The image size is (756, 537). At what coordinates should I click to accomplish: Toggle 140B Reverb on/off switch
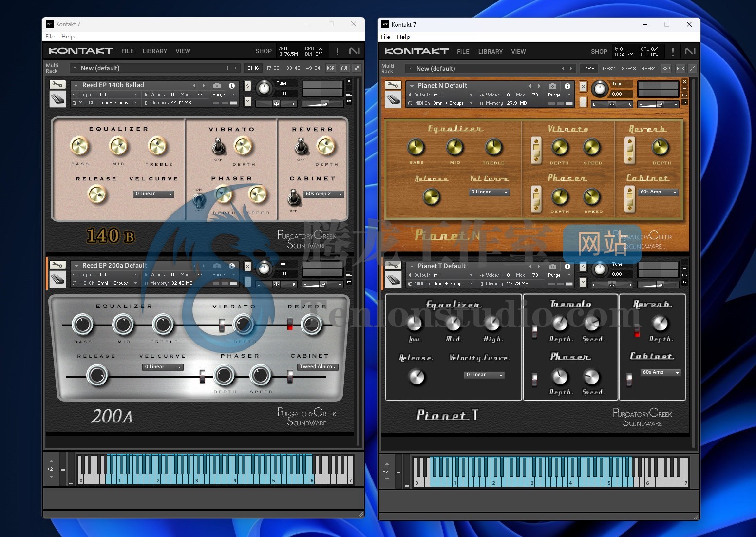[302, 146]
